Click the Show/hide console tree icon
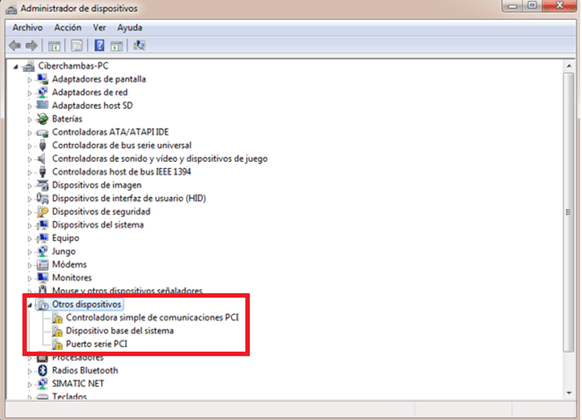The width and height of the screenshot is (582, 420). tap(54, 46)
